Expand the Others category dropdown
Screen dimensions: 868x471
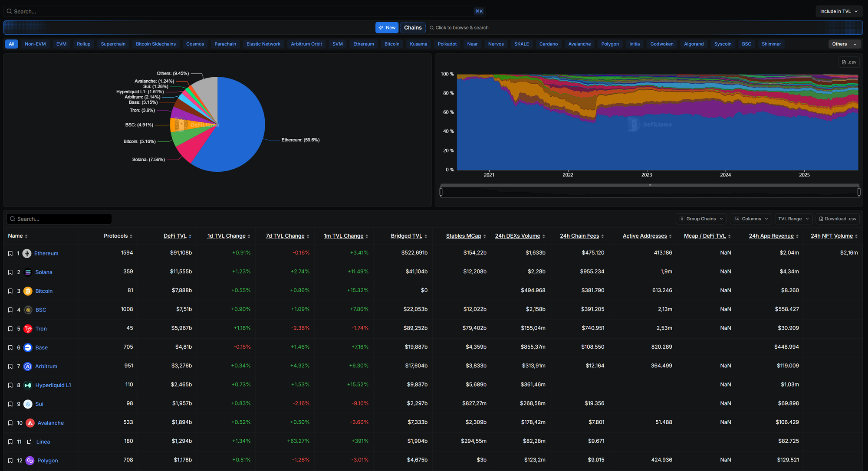(x=845, y=44)
